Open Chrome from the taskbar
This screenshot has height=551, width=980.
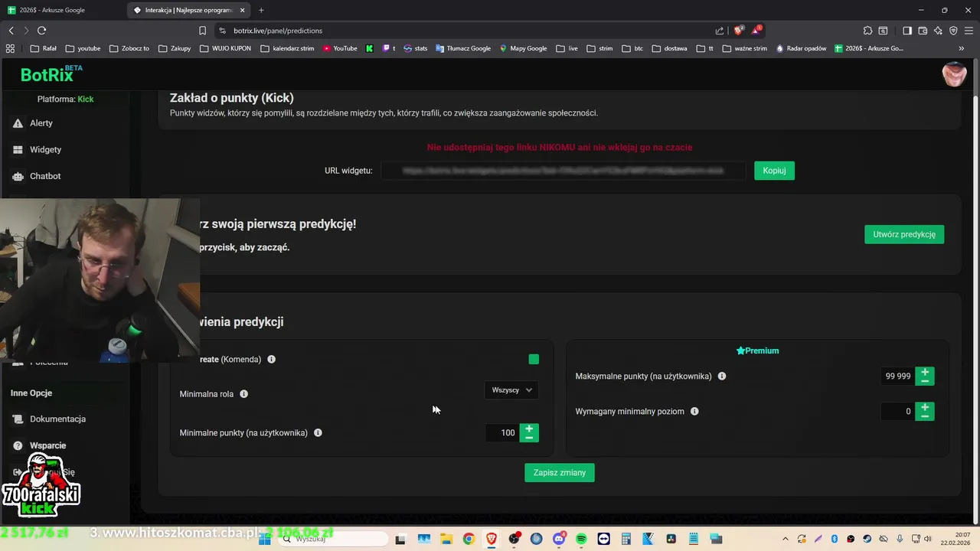pyautogui.click(x=469, y=539)
